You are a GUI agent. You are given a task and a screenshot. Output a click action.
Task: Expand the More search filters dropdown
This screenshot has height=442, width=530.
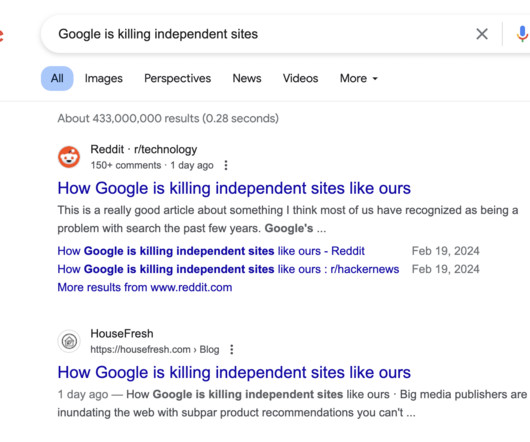pyautogui.click(x=359, y=78)
